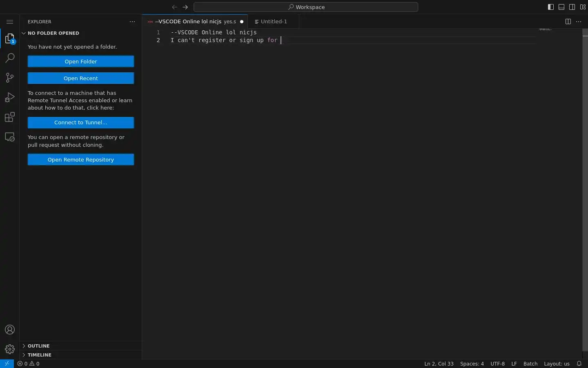Open Explorer Views and More Actions ellipsis
Viewport: 588px width, 368px height.
132,22
